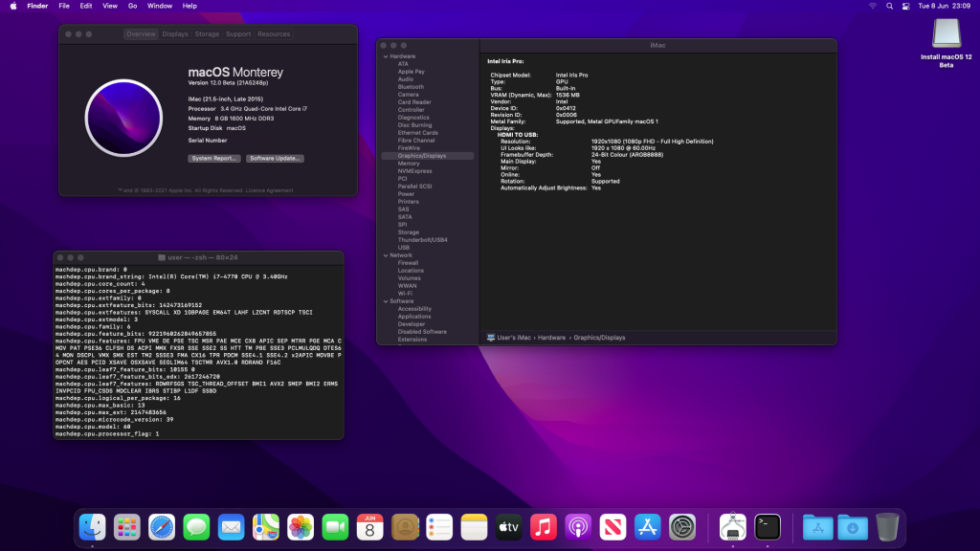Launch the Terminal icon in the Dock

(768, 526)
